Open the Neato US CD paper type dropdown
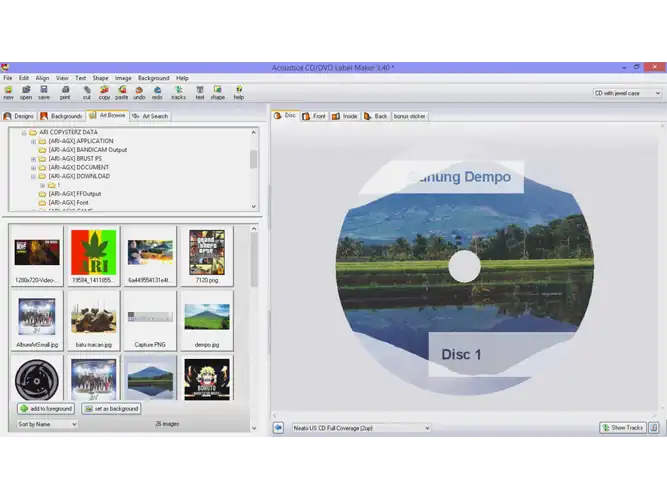 coord(361,428)
